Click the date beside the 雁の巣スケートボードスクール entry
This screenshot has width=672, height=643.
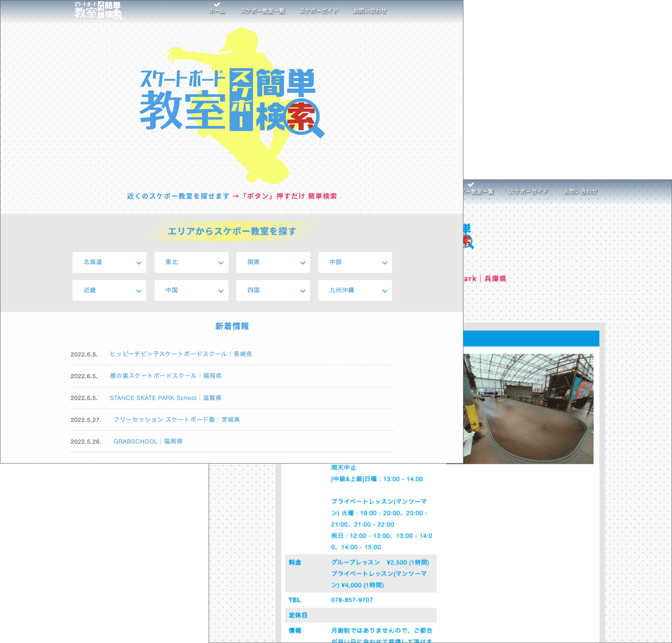(84, 376)
